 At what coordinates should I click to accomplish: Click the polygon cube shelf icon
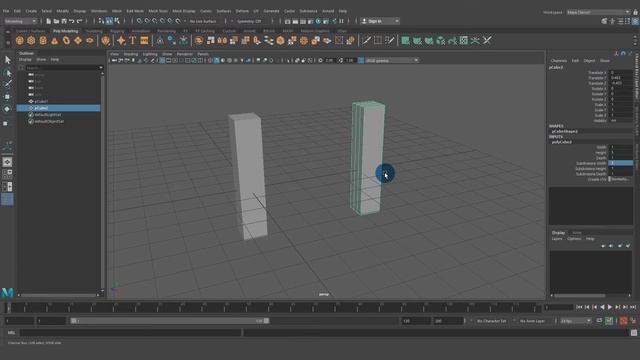coord(31,40)
